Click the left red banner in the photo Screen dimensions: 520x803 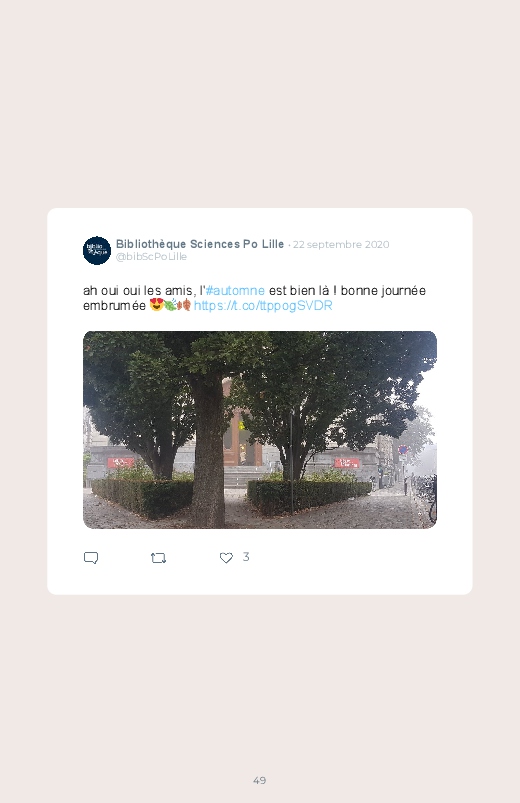click(x=120, y=463)
